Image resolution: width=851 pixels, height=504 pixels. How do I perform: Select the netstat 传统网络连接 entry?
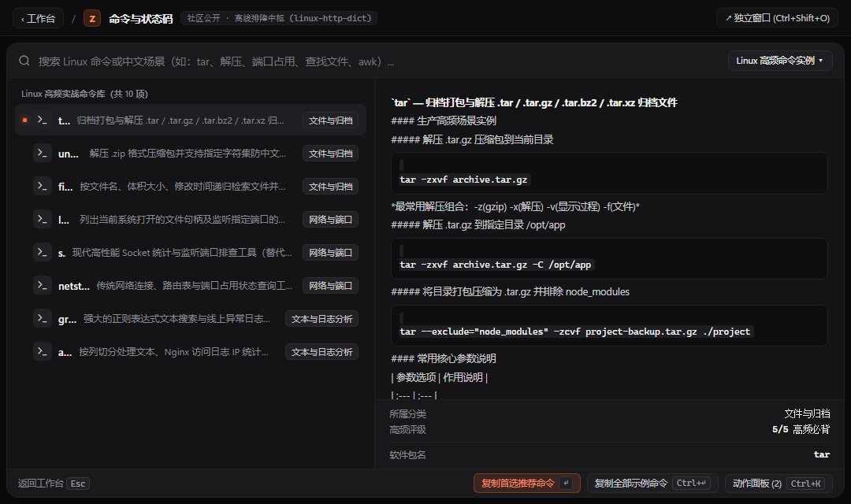tap(191, 285)
